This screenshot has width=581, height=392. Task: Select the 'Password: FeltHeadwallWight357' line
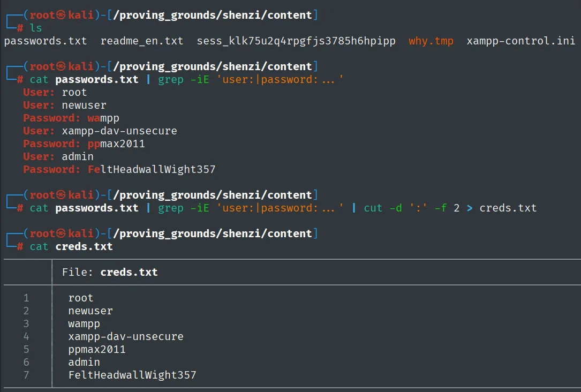click(119, 169)
